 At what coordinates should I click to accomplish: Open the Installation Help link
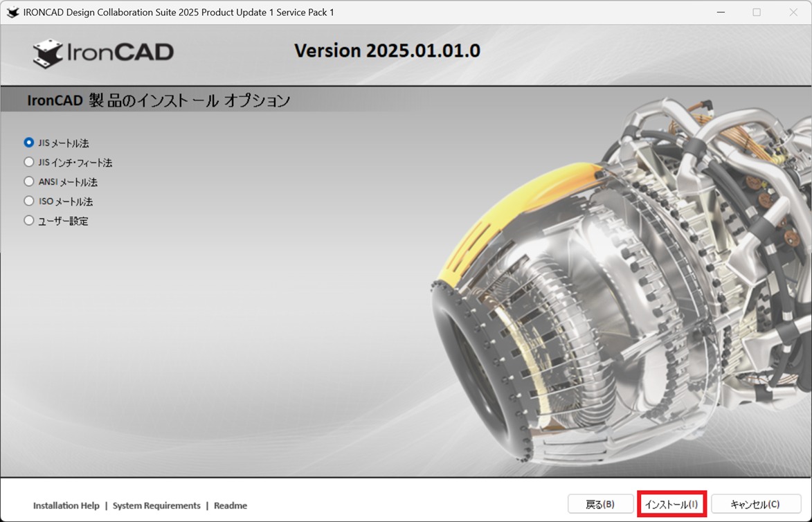tap(66, 505)
